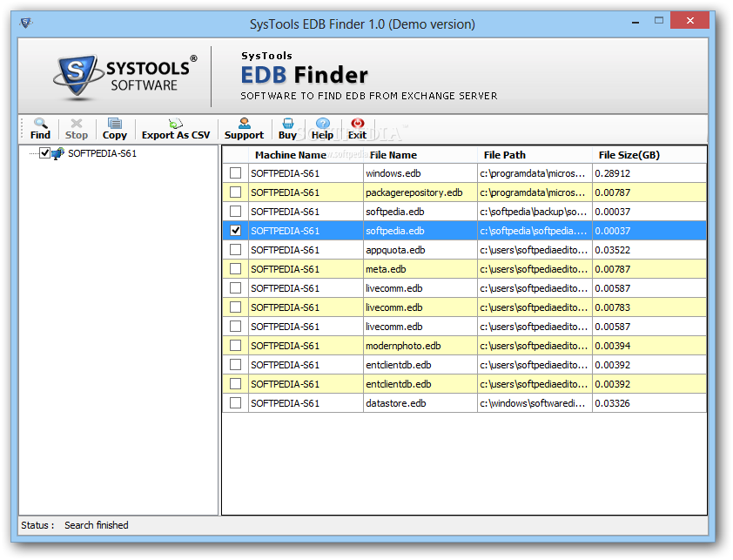Click the Stop toolbar button
Viewport: 733px width, 560px height.
point(77,129)
